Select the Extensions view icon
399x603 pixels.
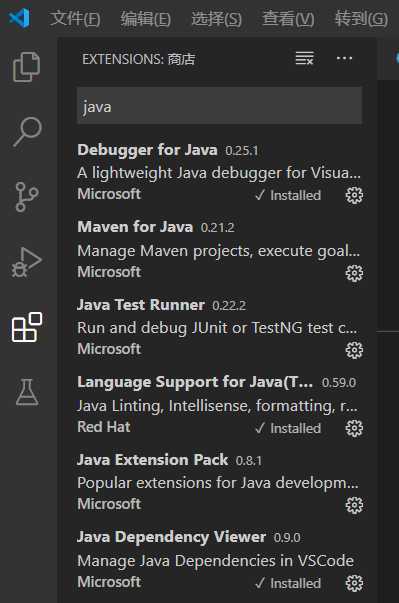coord(27,327)
